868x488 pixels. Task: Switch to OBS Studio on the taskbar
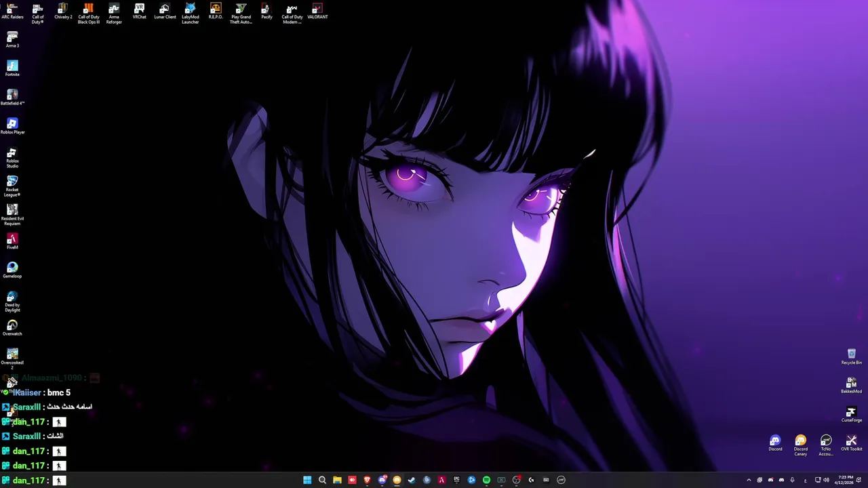pyautogui.click(x=517, y=480)
